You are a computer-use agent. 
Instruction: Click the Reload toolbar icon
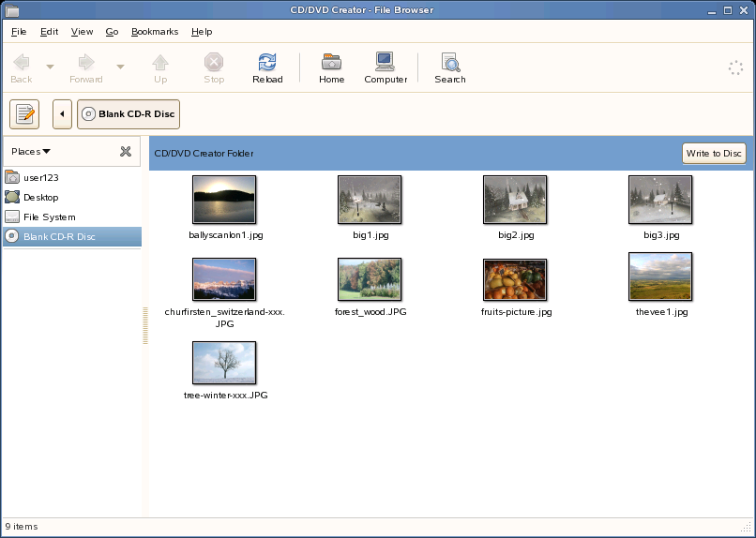pyautogui.click(x=267, y=67)
